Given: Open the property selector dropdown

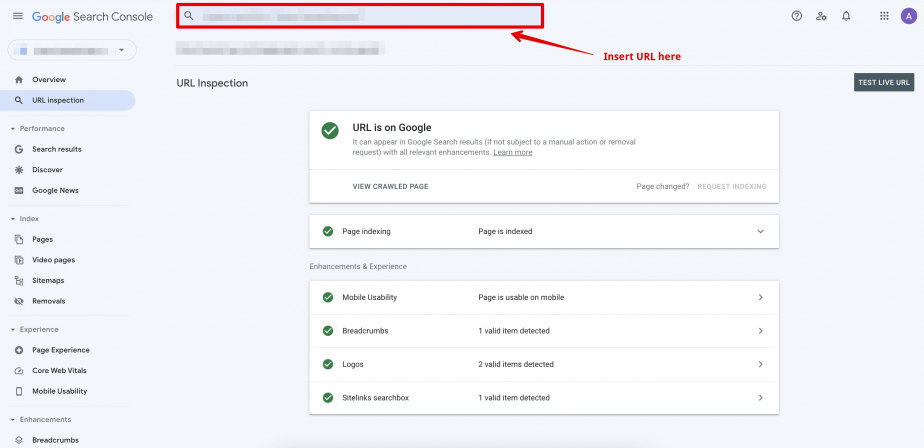Looking at the screenshot, I should 72,50.
